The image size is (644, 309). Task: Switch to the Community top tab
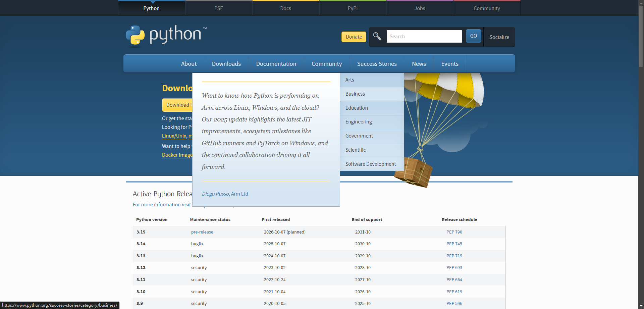487,8
